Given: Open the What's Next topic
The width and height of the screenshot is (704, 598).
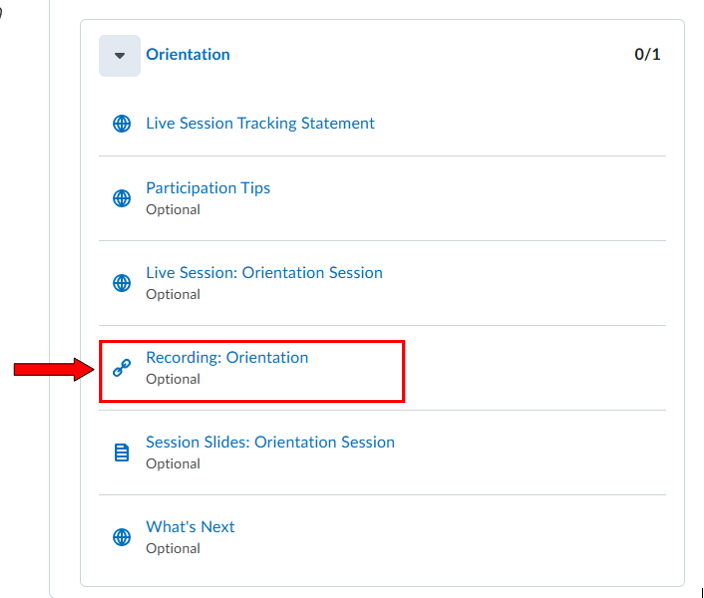Looking at the screenshot, I should click(190, 527).
